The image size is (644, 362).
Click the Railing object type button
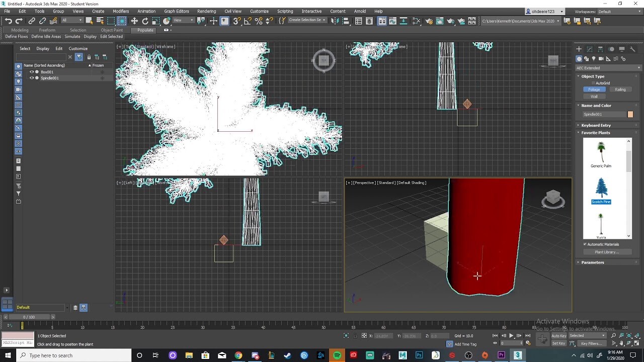tap(620, 89)
